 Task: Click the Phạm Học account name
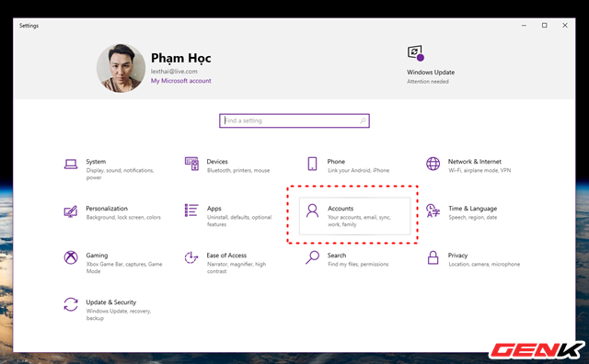[180, 58]
